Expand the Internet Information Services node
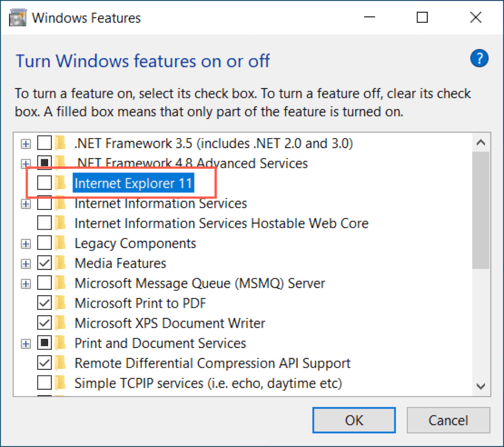This screenshot has height=447, width=504. click(x=26, y=203)
